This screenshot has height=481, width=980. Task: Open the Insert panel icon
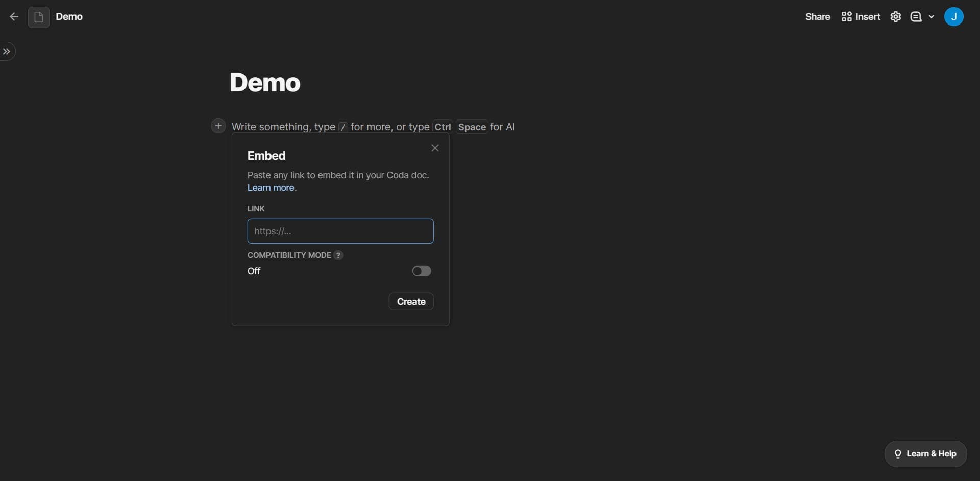point(846,16)
